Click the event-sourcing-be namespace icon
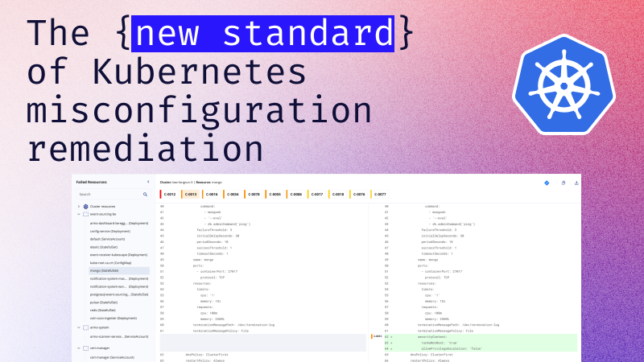The width and height of the screenshot is (644, 362). click(x=86, y=214)
